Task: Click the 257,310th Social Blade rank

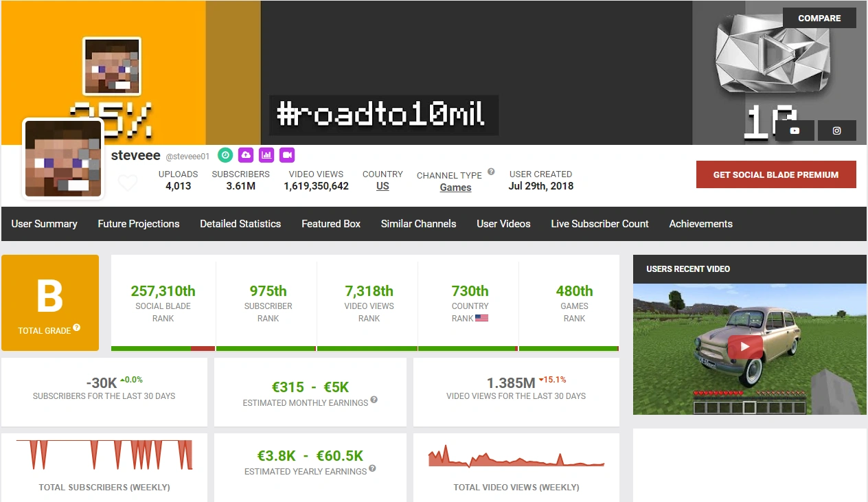Action: (163, 290)
